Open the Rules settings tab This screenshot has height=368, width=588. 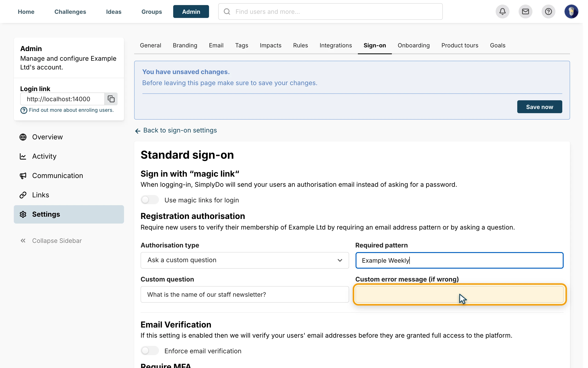(x=300, y=45)
